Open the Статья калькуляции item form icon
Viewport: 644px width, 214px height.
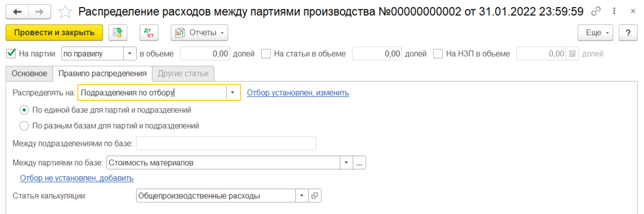point(315,196)
